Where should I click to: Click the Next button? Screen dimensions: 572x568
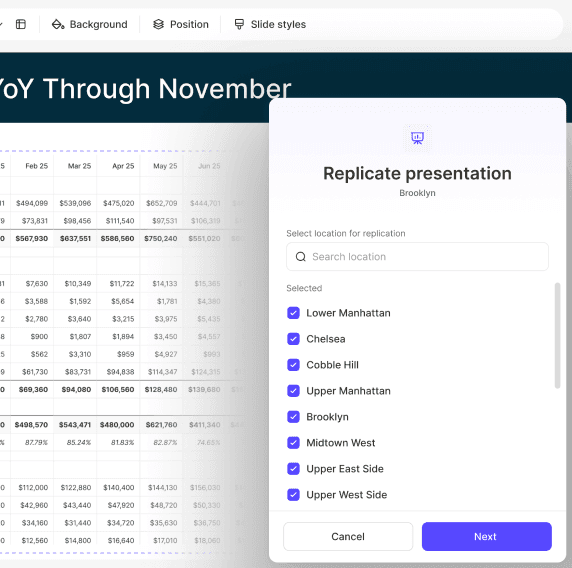pyautogui.click(x=487, y=536)
